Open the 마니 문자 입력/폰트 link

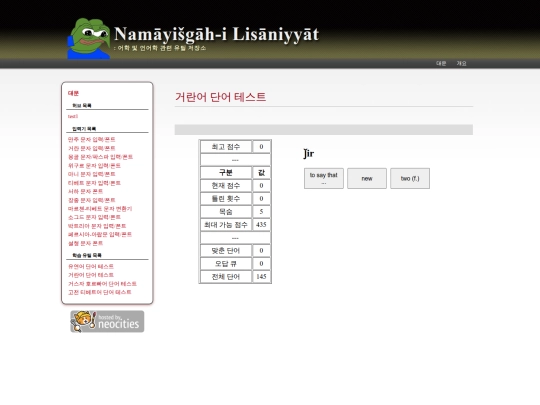click(92, 174)
